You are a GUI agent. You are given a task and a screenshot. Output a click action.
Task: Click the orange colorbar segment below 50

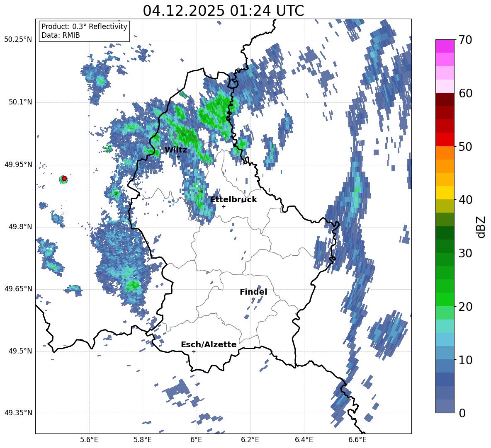(x=445, y=153)
